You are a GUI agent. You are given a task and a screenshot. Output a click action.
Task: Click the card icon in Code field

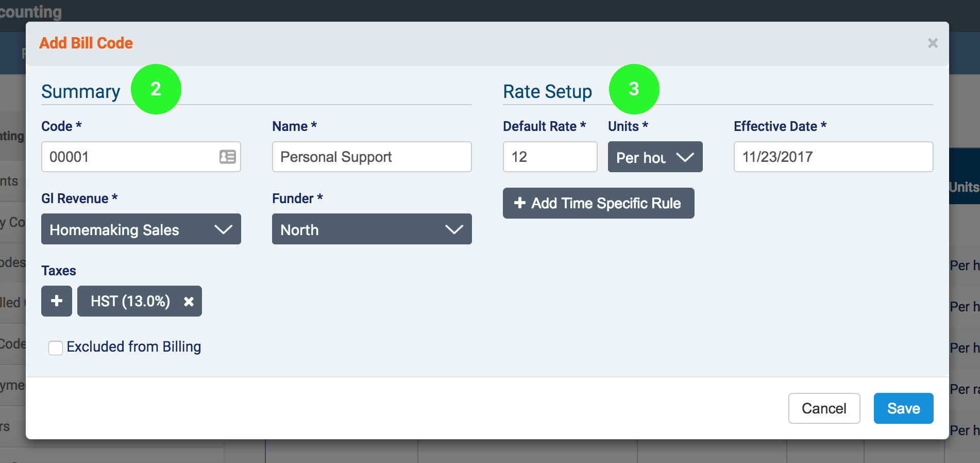click(x=227, y=157)
